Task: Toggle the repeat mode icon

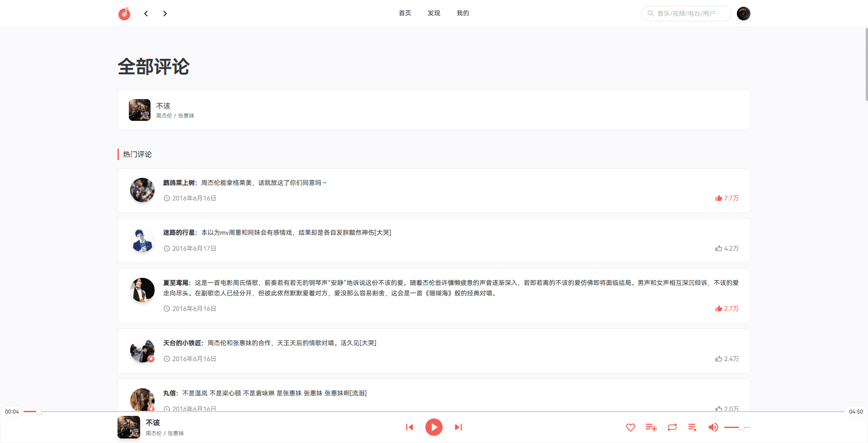Action: coord(672,427)
